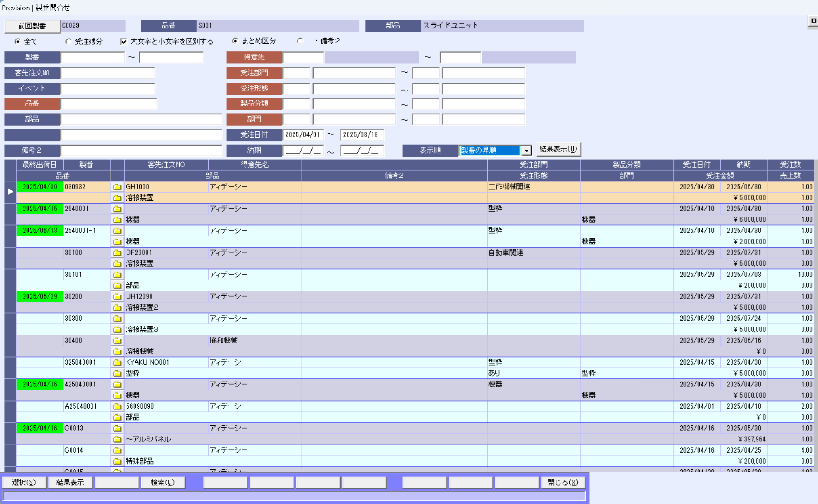Open the folder icon in row C0013
818x504 pixels.
pos(117,429)
